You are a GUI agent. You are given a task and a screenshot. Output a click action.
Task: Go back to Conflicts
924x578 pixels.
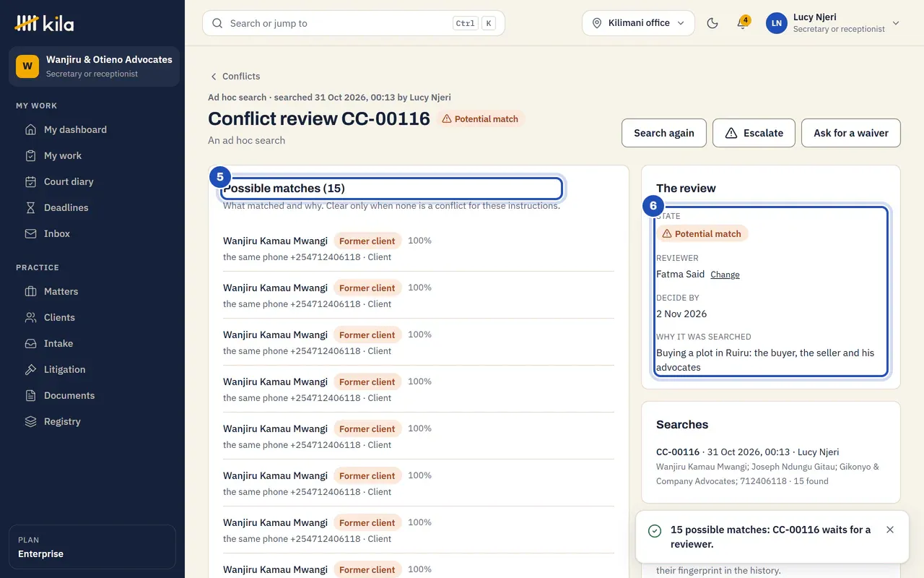pyautogui.click(x=235, y=76)
